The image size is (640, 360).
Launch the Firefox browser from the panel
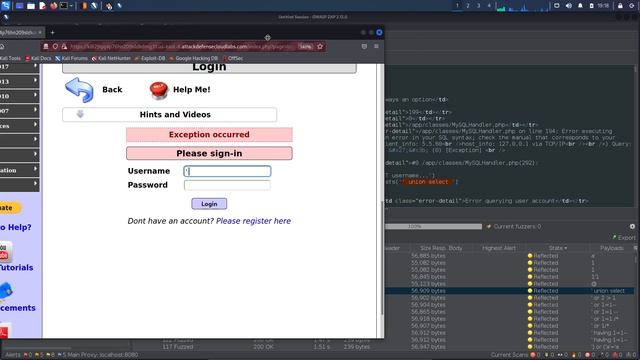click(53, 6)
